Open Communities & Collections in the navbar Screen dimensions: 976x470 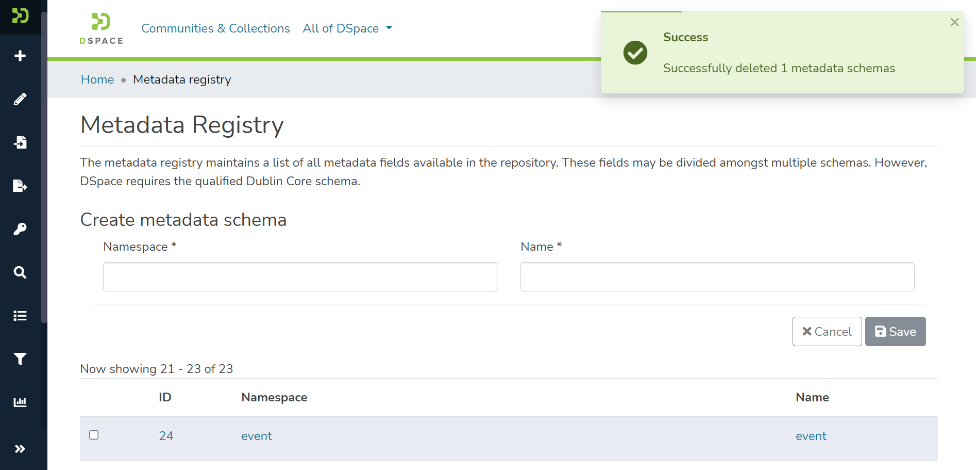tap(215, 29)
